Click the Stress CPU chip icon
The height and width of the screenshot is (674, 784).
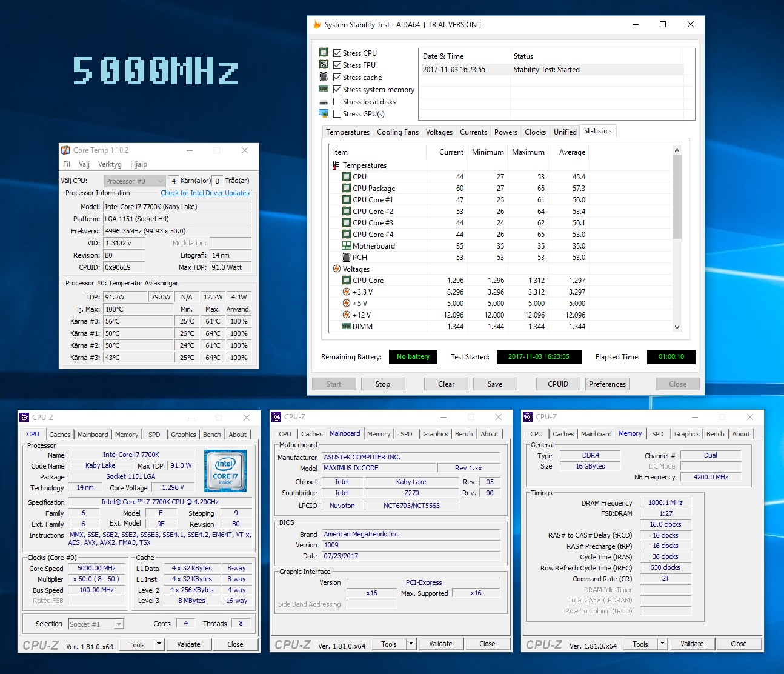(324, 53)
